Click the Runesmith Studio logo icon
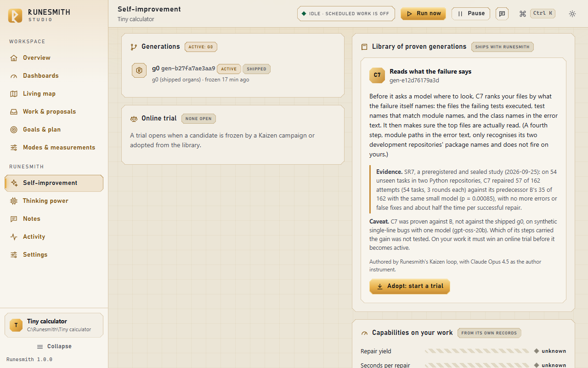This screenshot has height=368, width=588. point(15,16)
